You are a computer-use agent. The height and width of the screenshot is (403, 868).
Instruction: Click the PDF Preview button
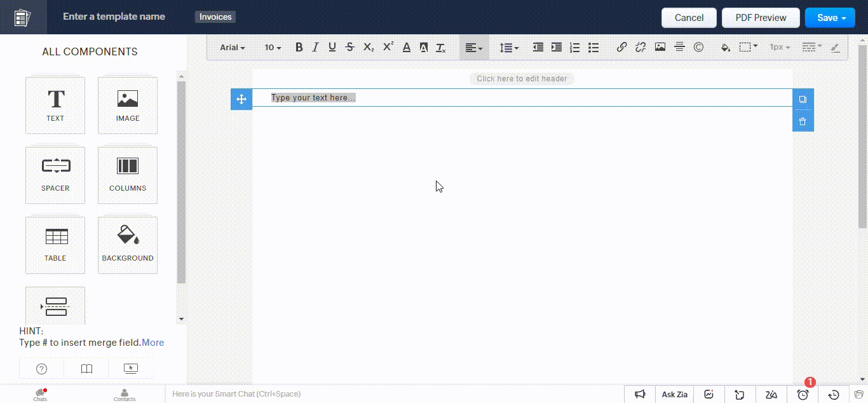(x=760, y=17)
